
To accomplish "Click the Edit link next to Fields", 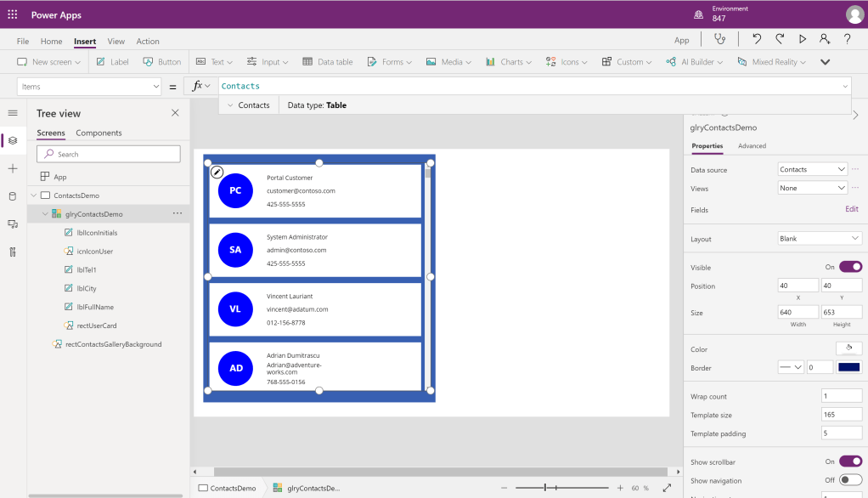I will click(x=851, y=209).
